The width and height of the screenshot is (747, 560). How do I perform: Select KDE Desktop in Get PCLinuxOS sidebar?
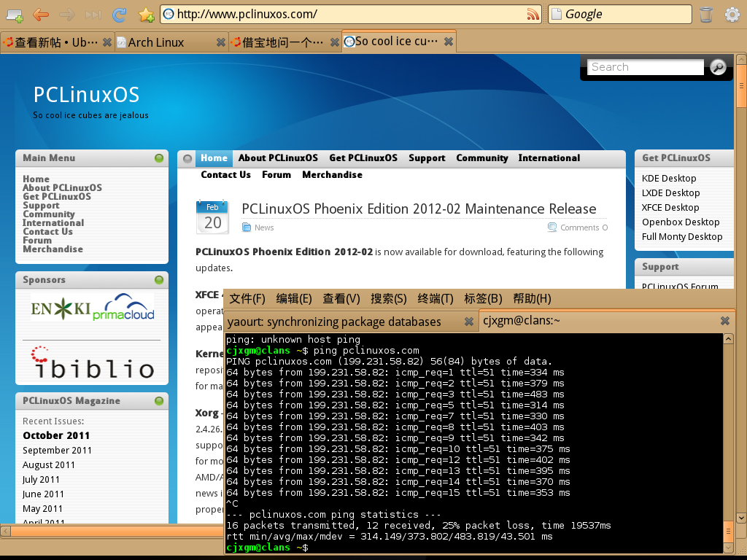(x=669, y=179)
